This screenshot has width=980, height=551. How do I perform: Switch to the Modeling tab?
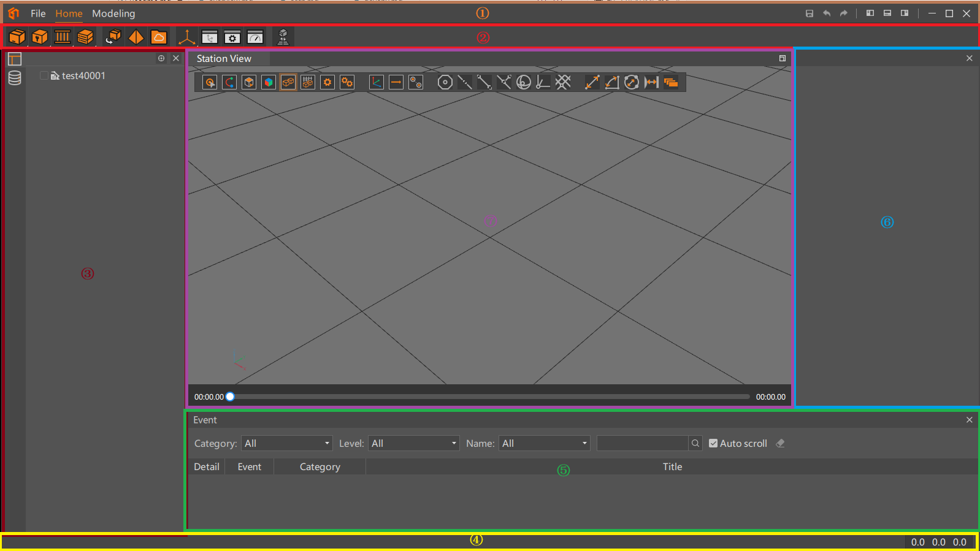113,13
